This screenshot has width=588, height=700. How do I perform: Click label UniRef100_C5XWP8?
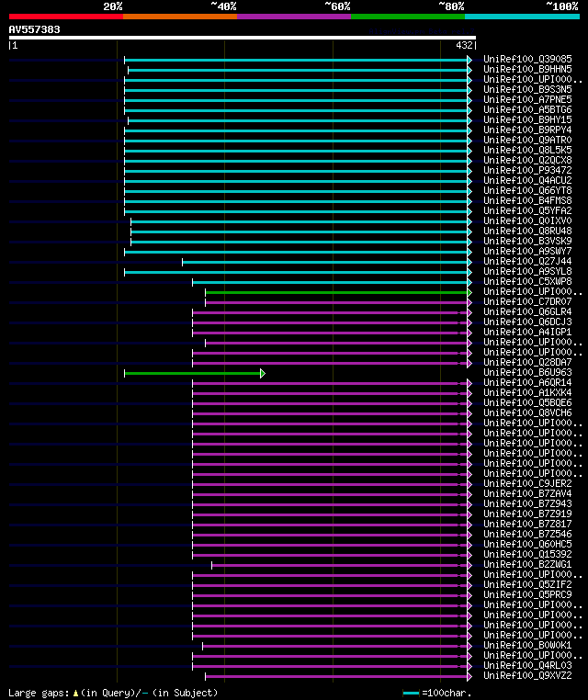click(x=527, y=281)
